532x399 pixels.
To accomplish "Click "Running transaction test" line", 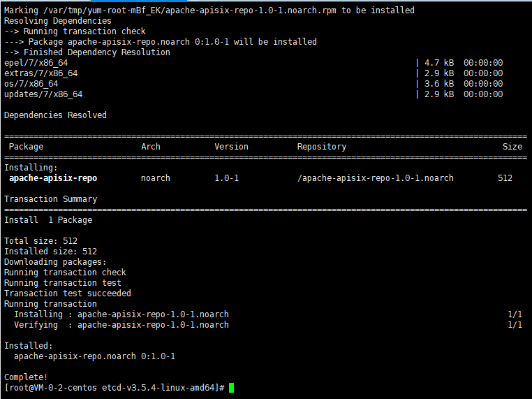I will tap(63, 283).
